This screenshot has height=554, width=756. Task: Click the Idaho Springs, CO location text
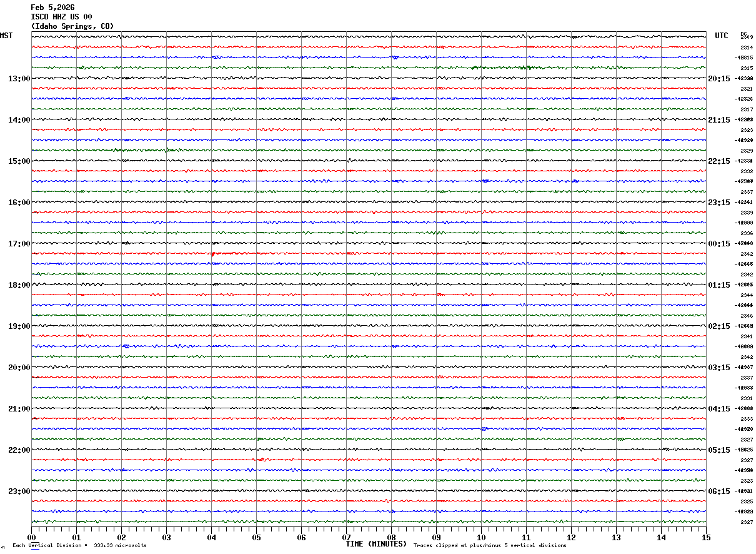click(72, 26)
